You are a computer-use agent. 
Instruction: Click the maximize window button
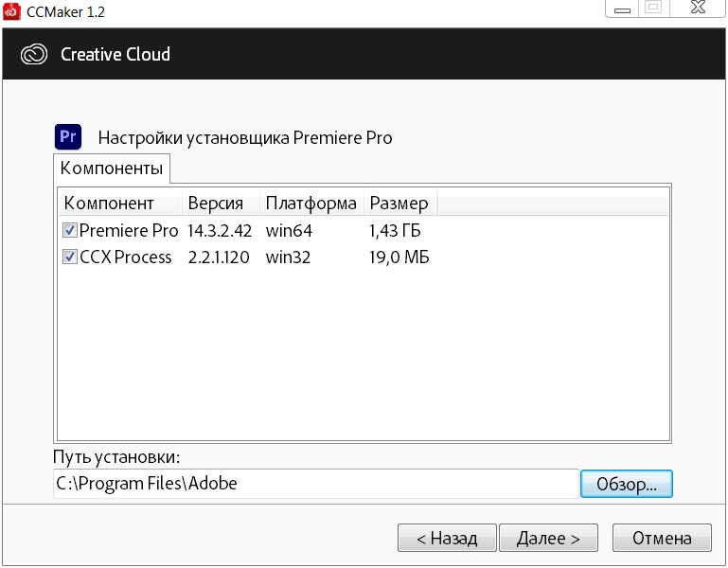pos(653,7)
